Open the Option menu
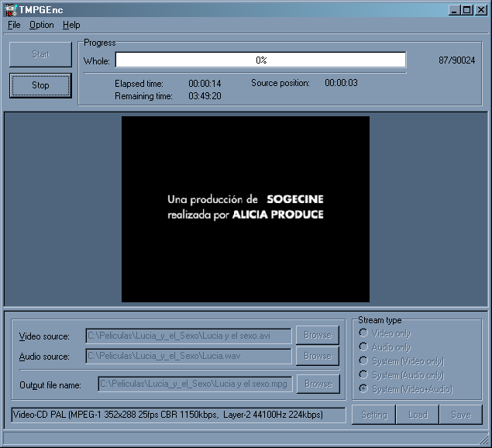Image resolution: width=492 pixels, height=448 pixels. click(x=42, y=25)
